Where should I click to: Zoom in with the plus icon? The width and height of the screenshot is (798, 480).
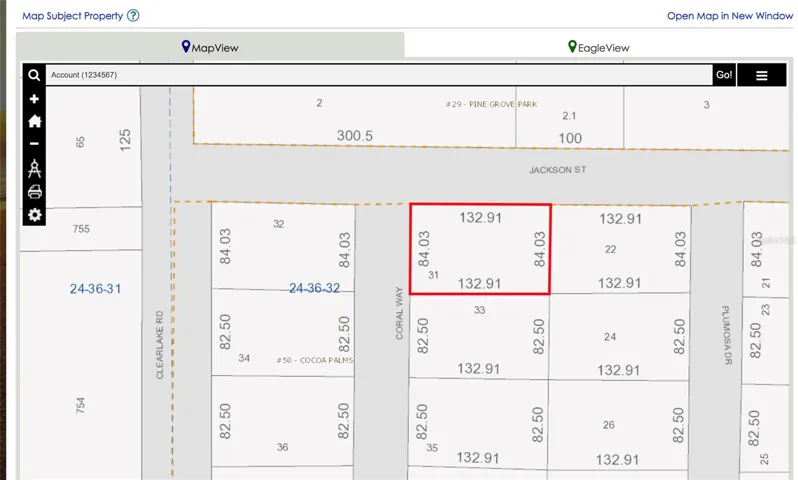pos(34,99)
